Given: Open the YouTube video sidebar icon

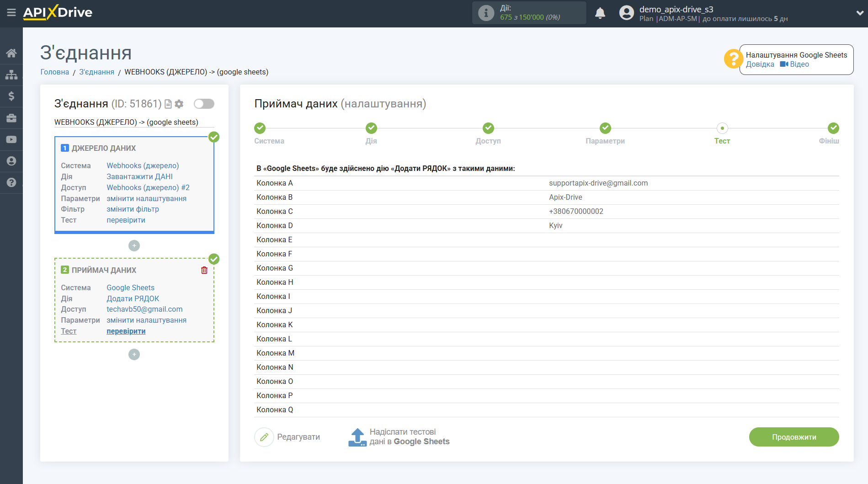Looking at the screenshot, I should tap(11, 139).
